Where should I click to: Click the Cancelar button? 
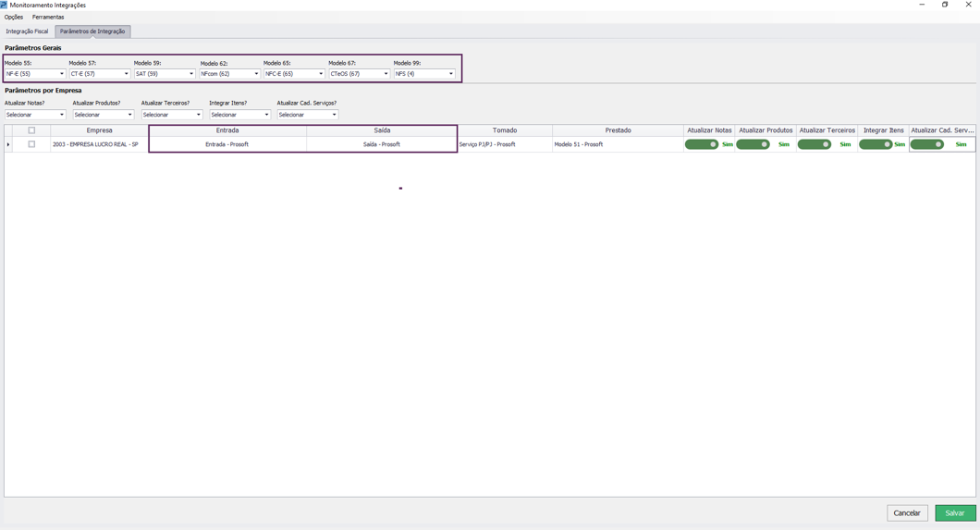(907, 513)
